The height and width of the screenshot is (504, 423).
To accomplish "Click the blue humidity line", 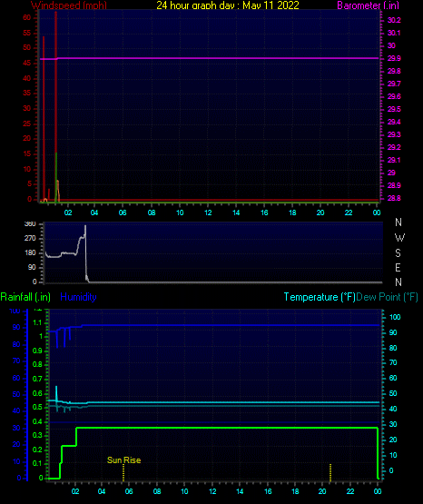I will coord(225,325).
